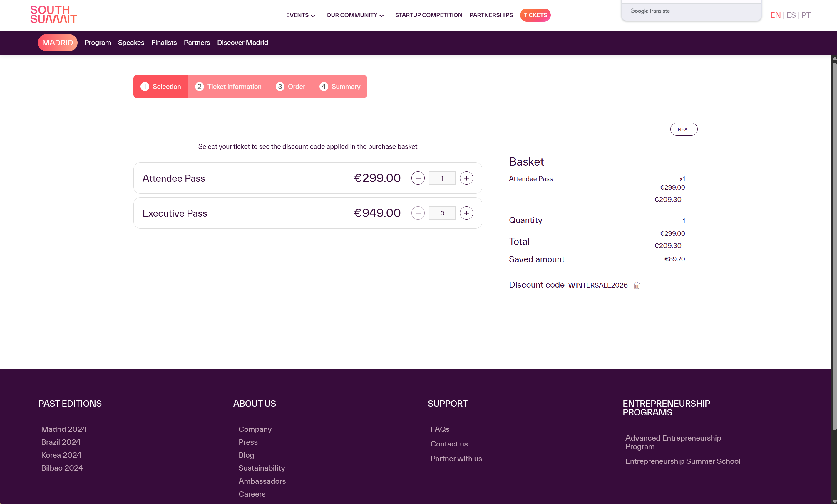Remove the WINTERSALE2026 discount code via trash icon

[636, 285]
